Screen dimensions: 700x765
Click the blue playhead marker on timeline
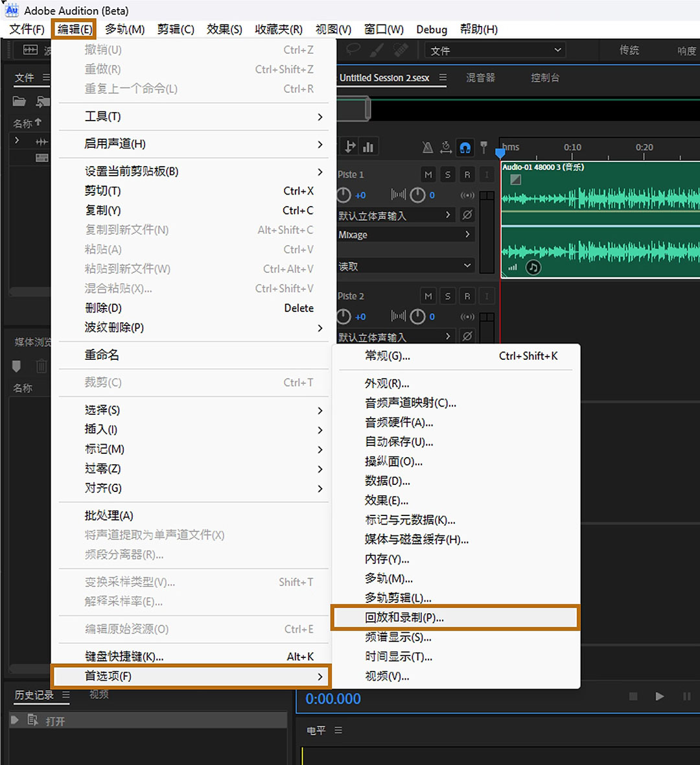click(x=500, y=153)
